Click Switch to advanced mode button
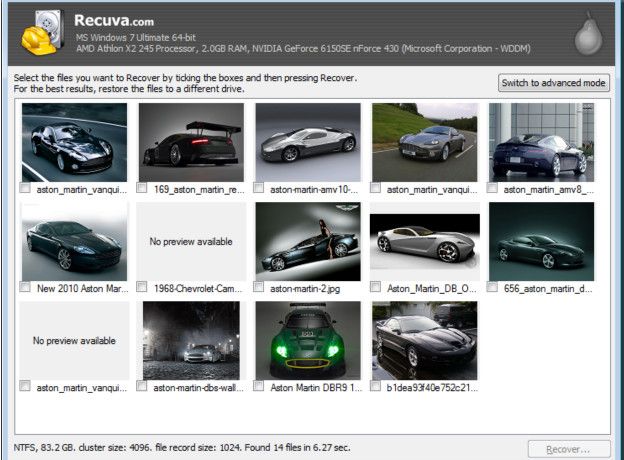This screenshot has height=460, width=624. pyautogui.click(x=554, y=83)
